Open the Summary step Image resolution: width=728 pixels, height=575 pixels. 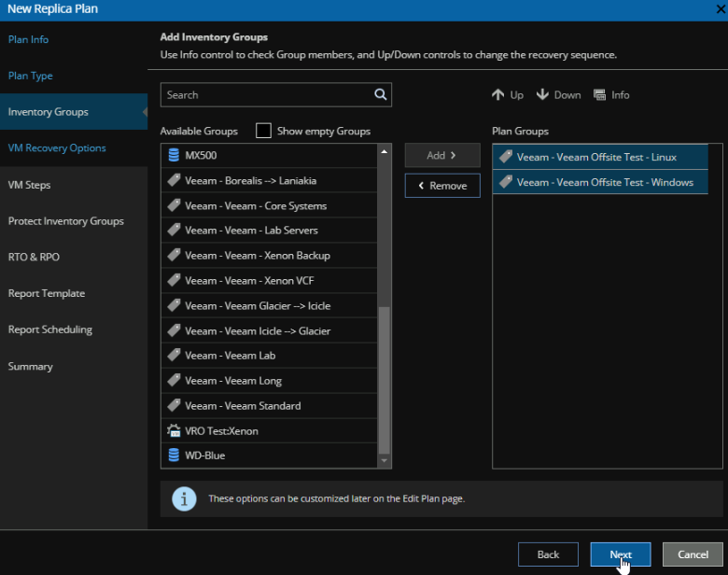[x=30, y=367]
